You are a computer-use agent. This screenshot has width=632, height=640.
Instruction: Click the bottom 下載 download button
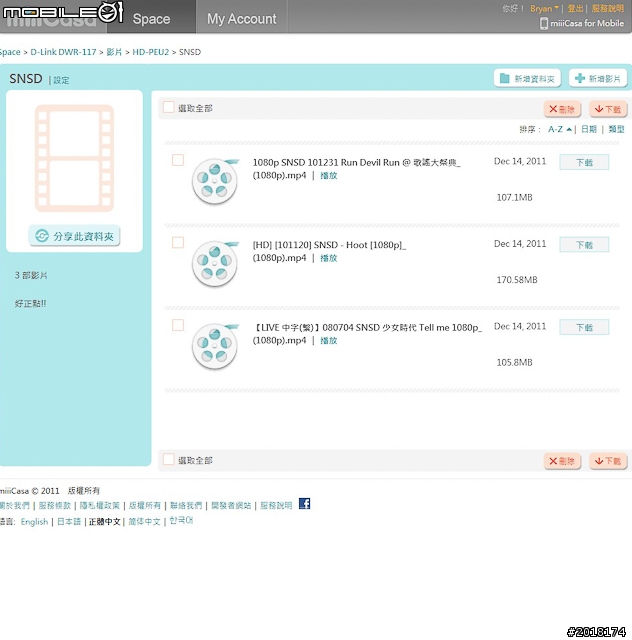click(x=608, y=461)
